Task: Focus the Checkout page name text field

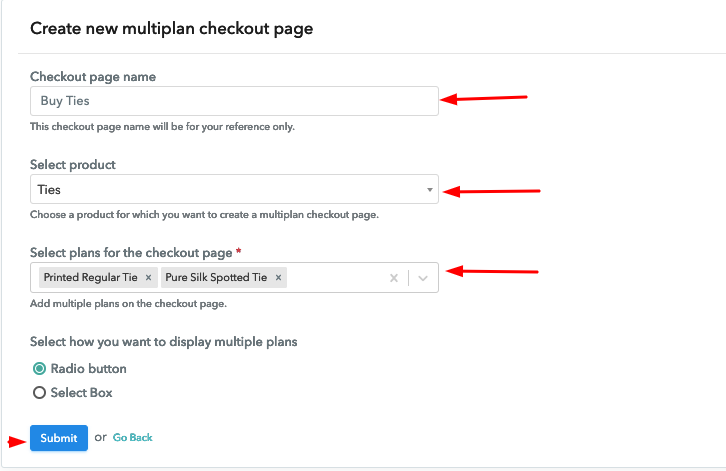Action: (233, 101)
